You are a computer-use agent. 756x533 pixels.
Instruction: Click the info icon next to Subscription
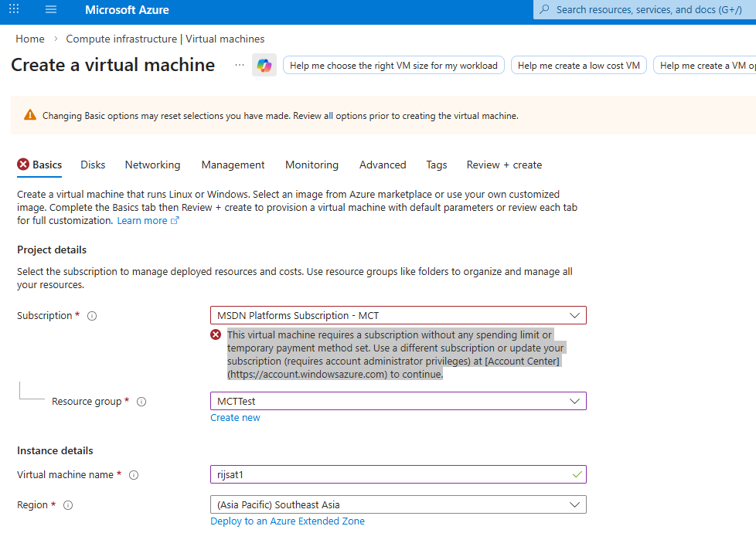[x=92, y=316]
